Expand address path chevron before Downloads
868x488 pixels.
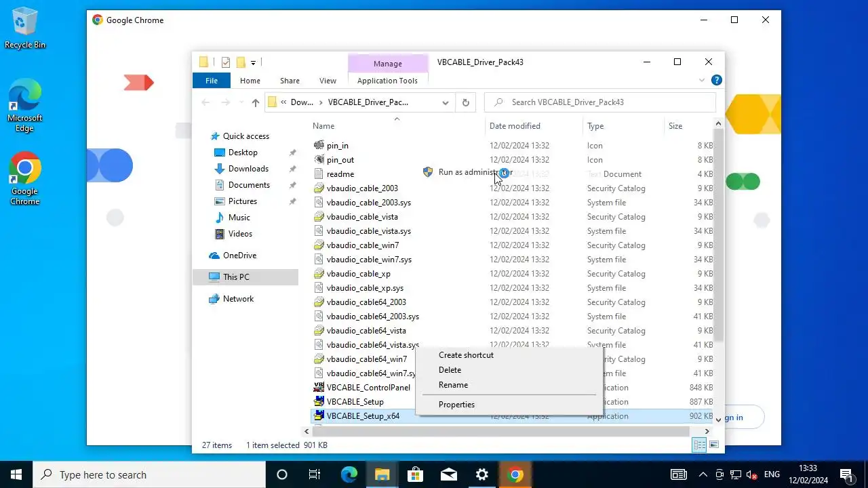click(x=283, y=102)
